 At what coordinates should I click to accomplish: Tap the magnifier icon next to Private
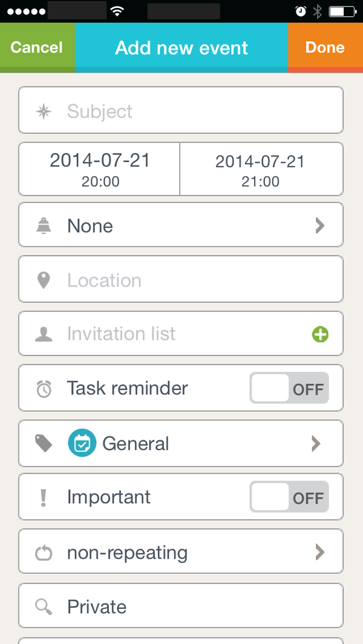(x=44, y=607)
